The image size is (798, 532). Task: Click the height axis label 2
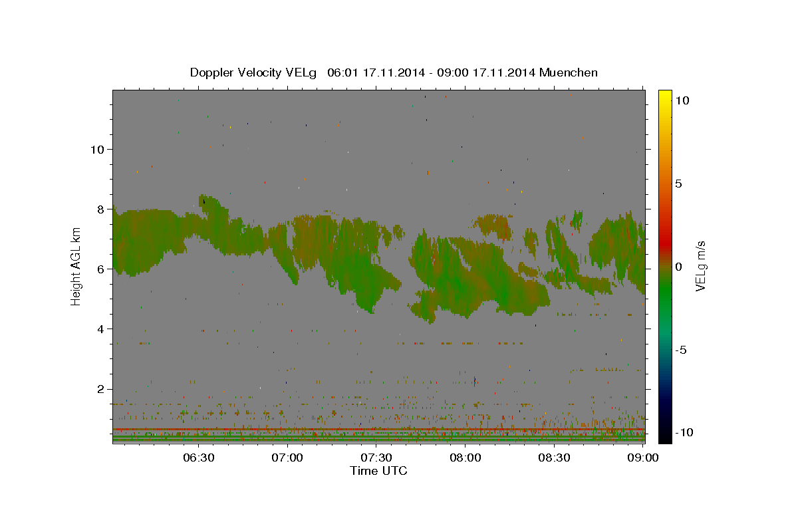pos(100,389)
